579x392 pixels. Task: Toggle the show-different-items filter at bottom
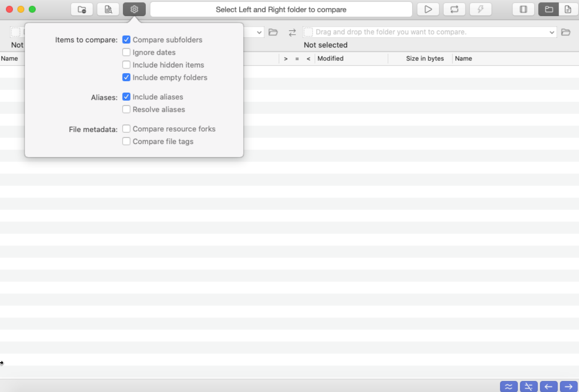point(528,386)
